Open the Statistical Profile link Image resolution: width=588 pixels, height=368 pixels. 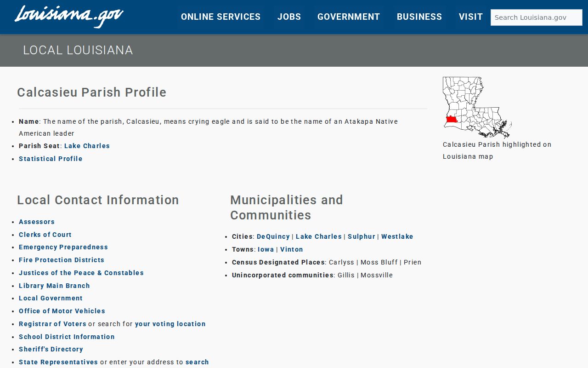coord(51,159)
